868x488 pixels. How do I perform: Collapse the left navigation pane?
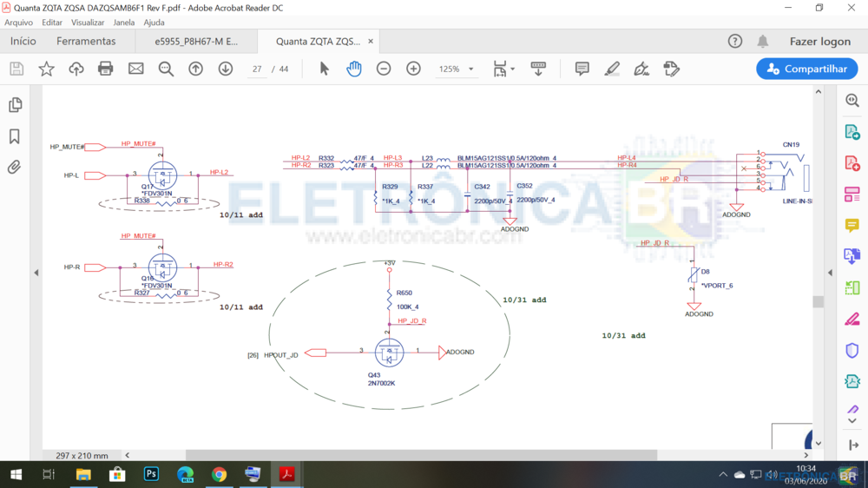pos(36,273)
